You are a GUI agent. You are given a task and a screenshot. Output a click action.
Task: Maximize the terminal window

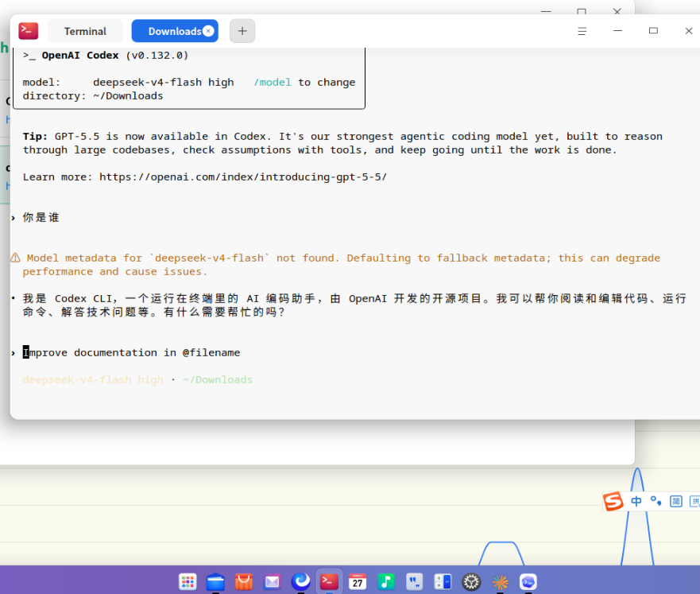[653, 31]
